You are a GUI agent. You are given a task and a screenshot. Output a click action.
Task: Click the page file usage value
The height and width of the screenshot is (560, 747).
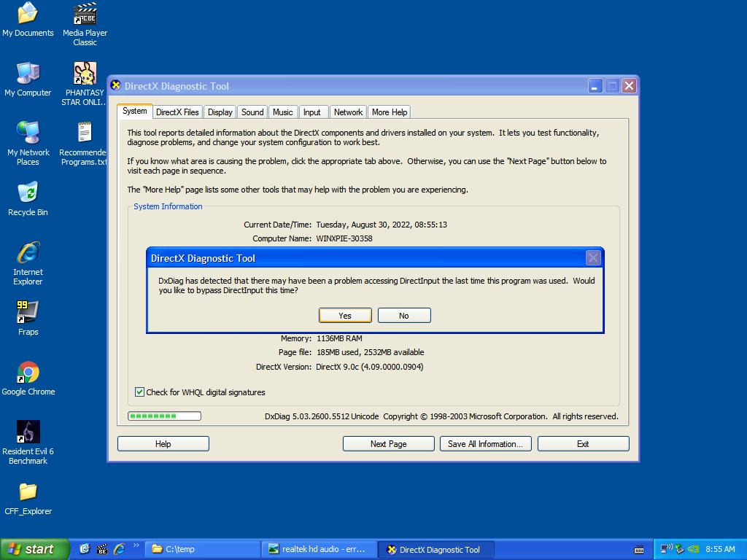pos(370,352)
